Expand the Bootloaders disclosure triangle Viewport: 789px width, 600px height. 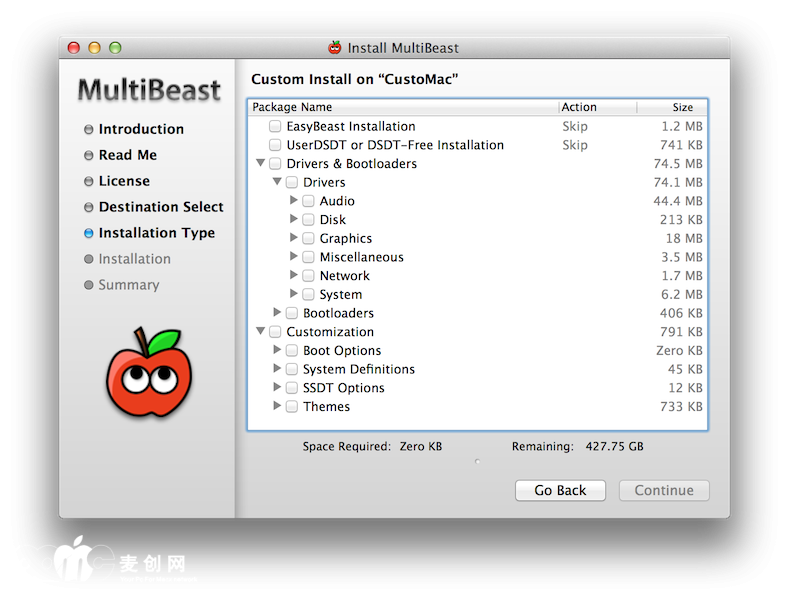[x=278, y=313]
